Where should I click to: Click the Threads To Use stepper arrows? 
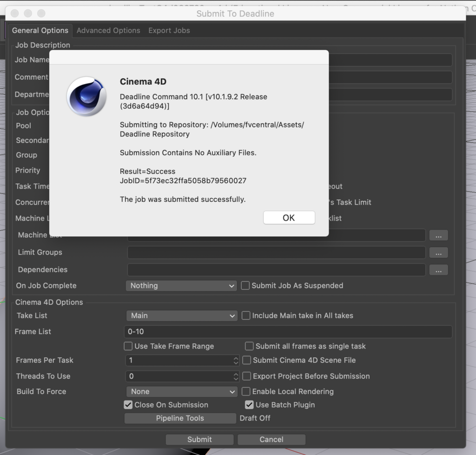point(236,376)
